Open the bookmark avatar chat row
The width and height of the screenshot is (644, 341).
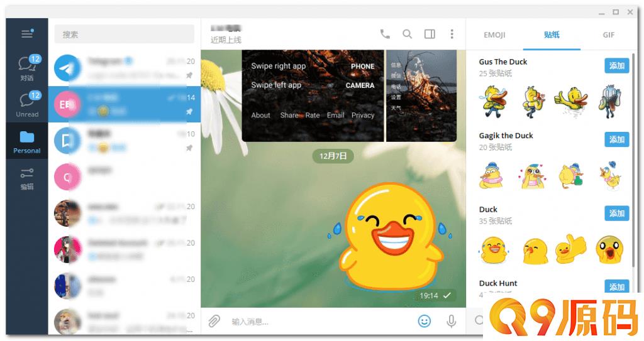tap(124, 141)
